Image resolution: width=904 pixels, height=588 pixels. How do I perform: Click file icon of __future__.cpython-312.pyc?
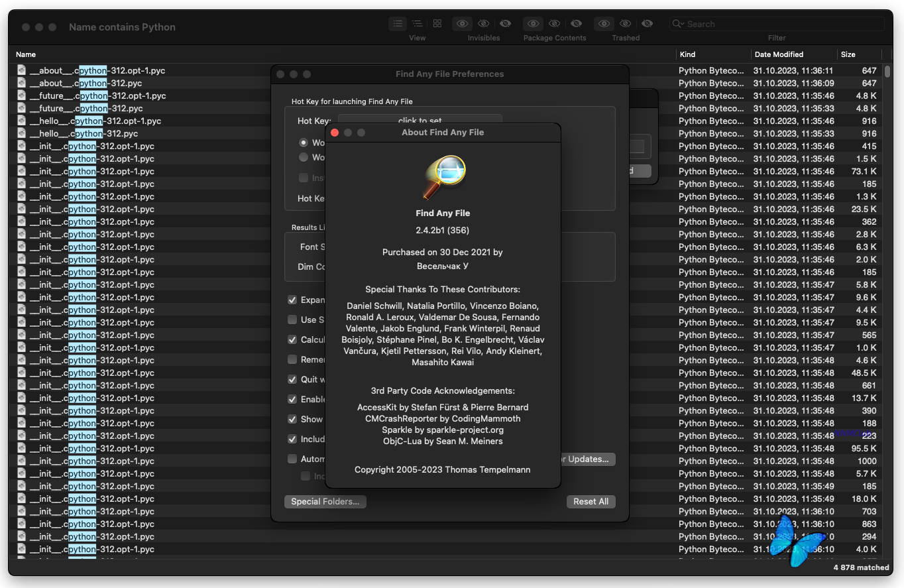[x=21, y=108]
